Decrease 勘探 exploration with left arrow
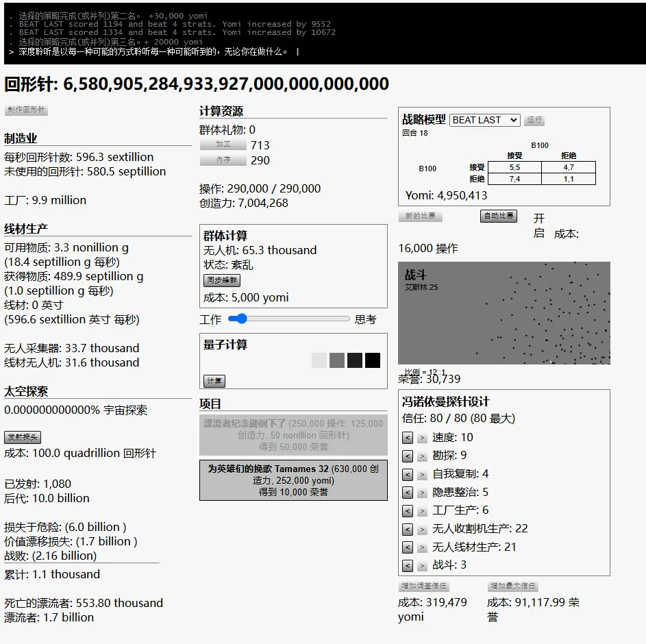This screenshot has height=644, width=646. click(408, 456)
